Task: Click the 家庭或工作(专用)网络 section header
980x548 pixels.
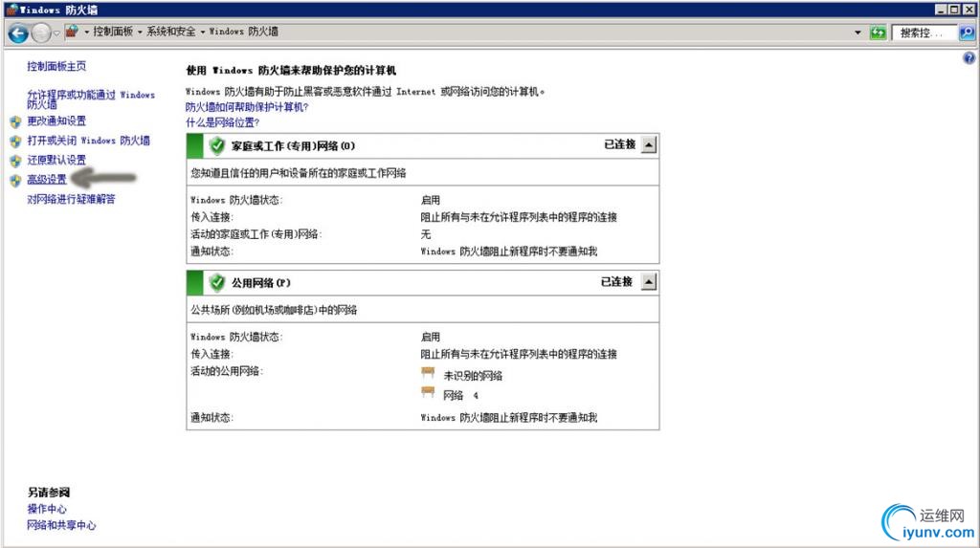Action: tap(422, 145)
